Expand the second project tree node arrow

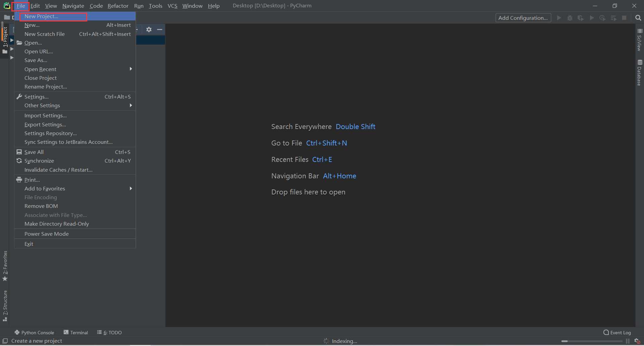(x=12, y=49)
